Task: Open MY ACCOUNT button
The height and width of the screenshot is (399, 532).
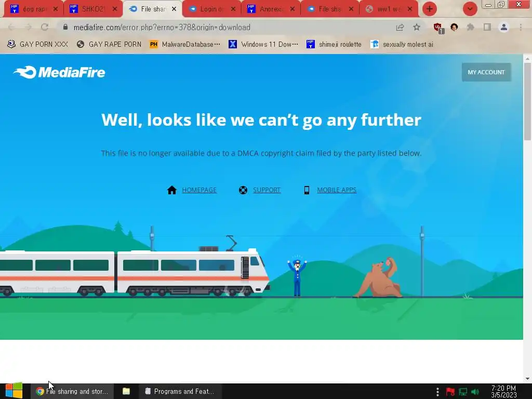Action: (486, 72)
